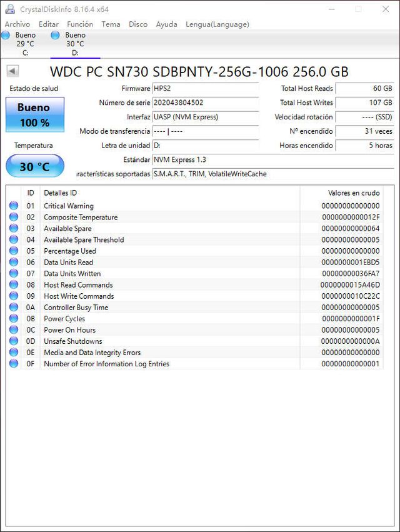
Task: Go to previous disk with left arrow
Action: tap(12, 71)
